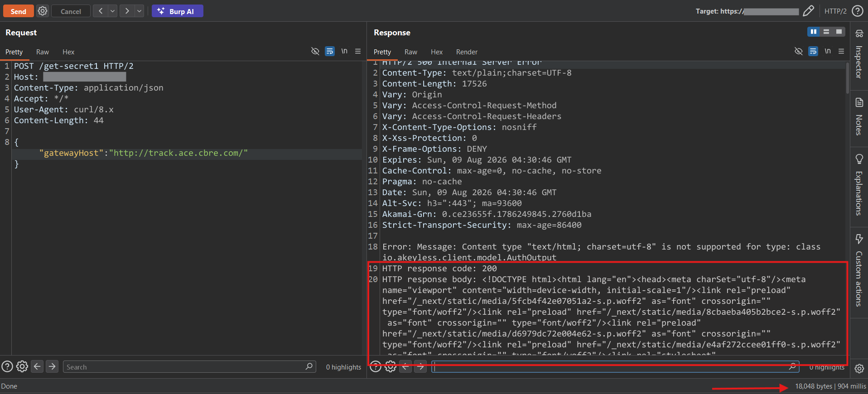Switch the Response panel to the Pretty tab

coord(382,52)
